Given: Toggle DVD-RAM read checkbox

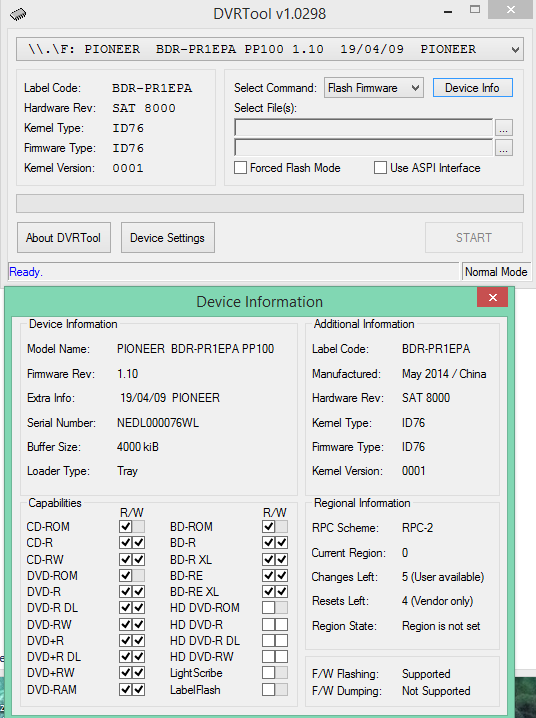Looking at the screenshot, I should click(x=125, y=689).
